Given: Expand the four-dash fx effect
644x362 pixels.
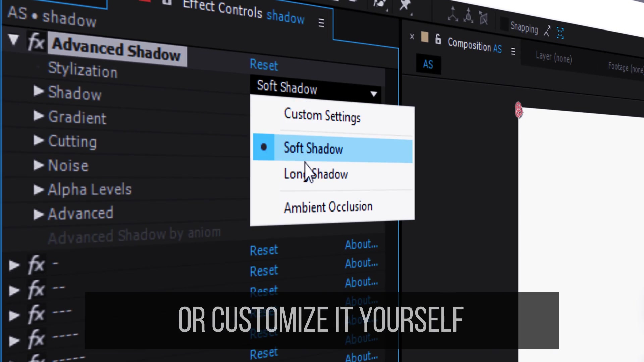Looking at the screenshot, I should click(14, 341).
